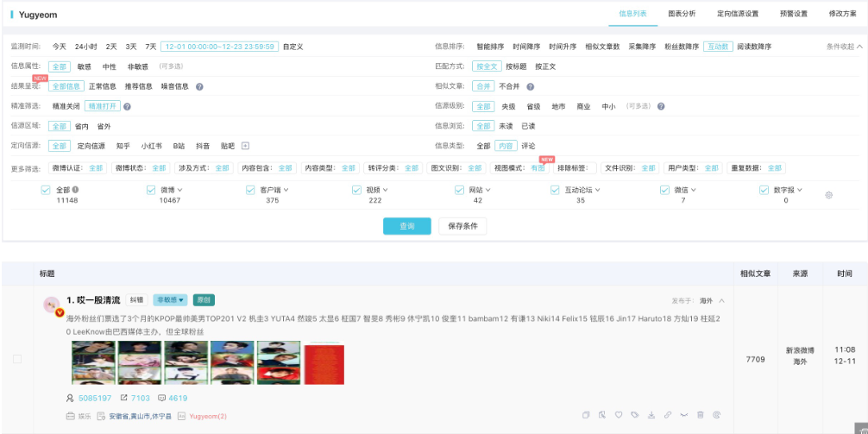Screen dimensions: 868x434
Task: Click the heart favorite icon on post
Action: (618, 415)
